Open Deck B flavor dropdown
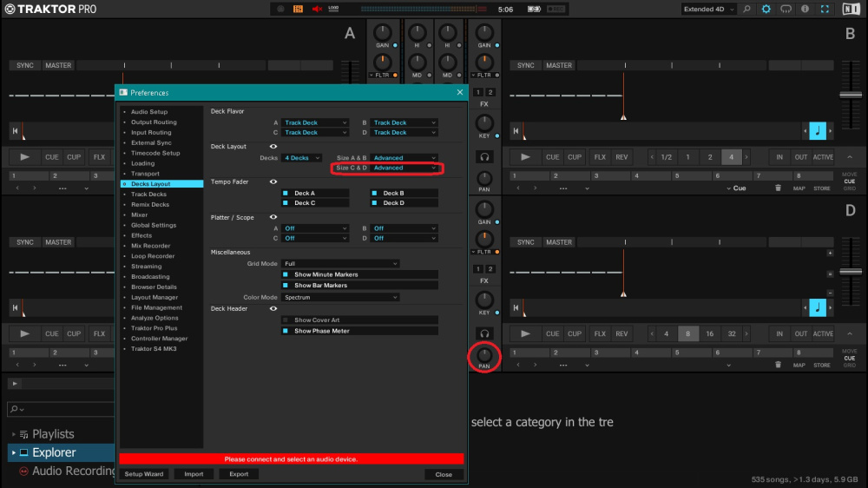 pos(404,122)
